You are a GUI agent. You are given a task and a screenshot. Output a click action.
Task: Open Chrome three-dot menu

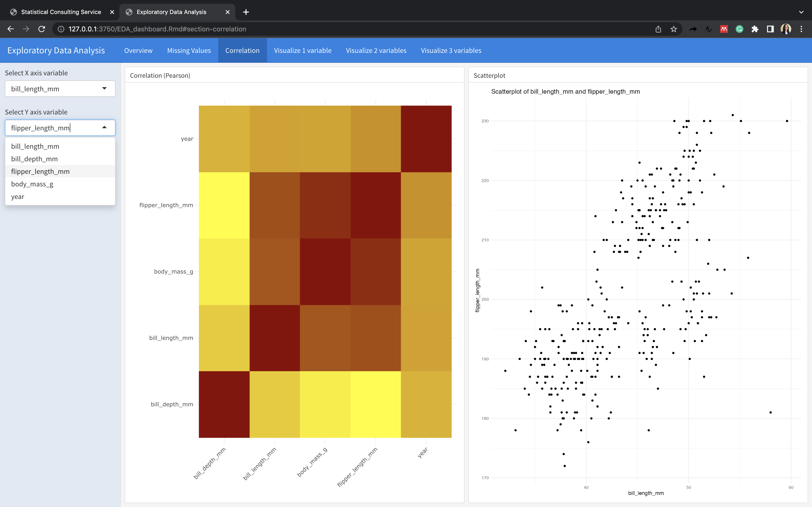click(801, 29)
